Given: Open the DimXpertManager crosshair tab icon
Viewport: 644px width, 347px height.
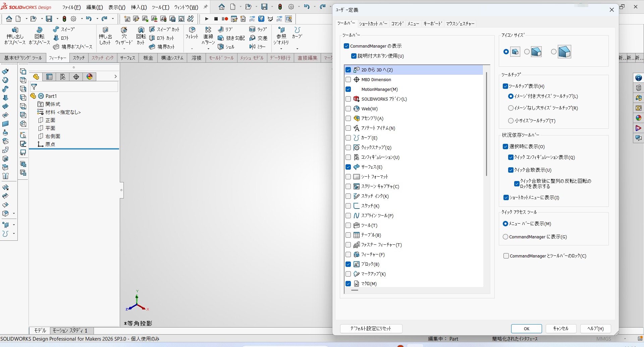Looking at the screenshot, I should tap(76, 77).
